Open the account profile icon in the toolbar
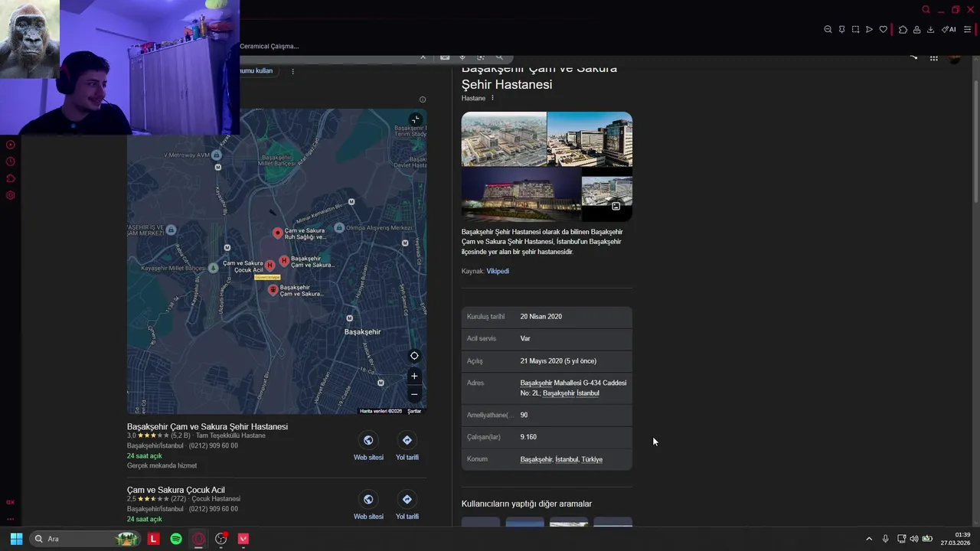The width and height of the screenshot is (980, 551). pyautogui.click(x=916, y=30)
